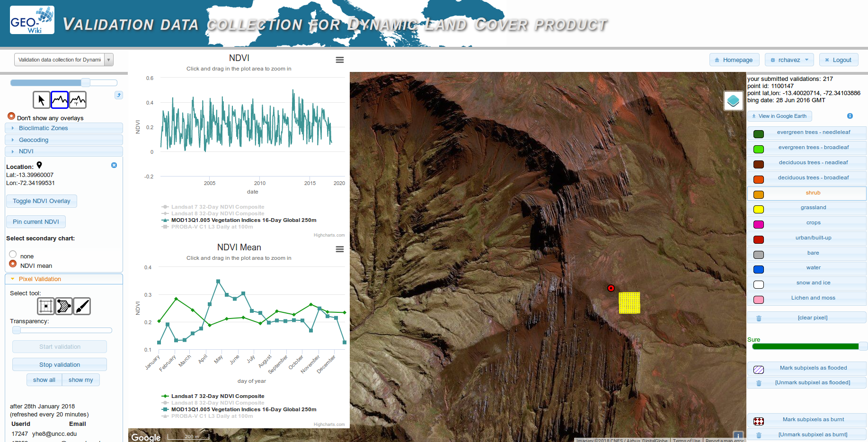This screenshot has height=442, width=868.
Task: Toggle PROBA-V series in NDVI chart legend
Action: [212, 227]
